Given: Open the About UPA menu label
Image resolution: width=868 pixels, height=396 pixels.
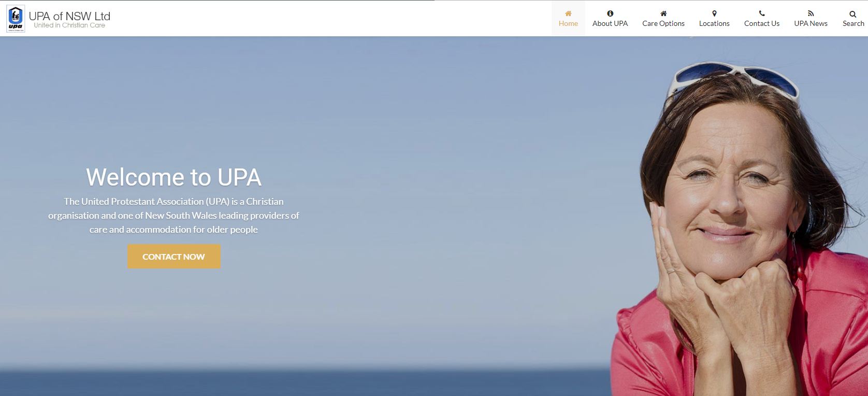Looking at the screenshot, I should tap(610, 23).
